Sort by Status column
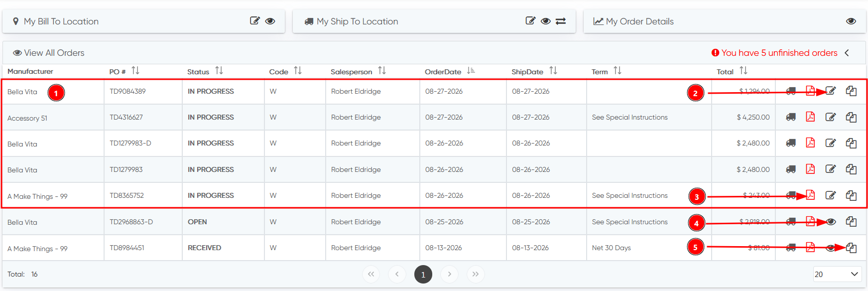The height and width of the screenshot is (291, 868). coord(219,71)
